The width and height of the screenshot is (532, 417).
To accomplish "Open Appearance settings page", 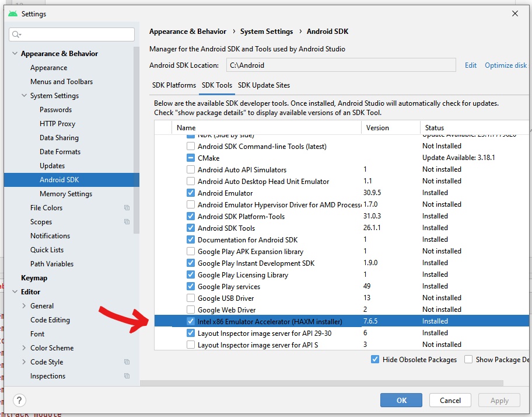I will pos(48,68).
